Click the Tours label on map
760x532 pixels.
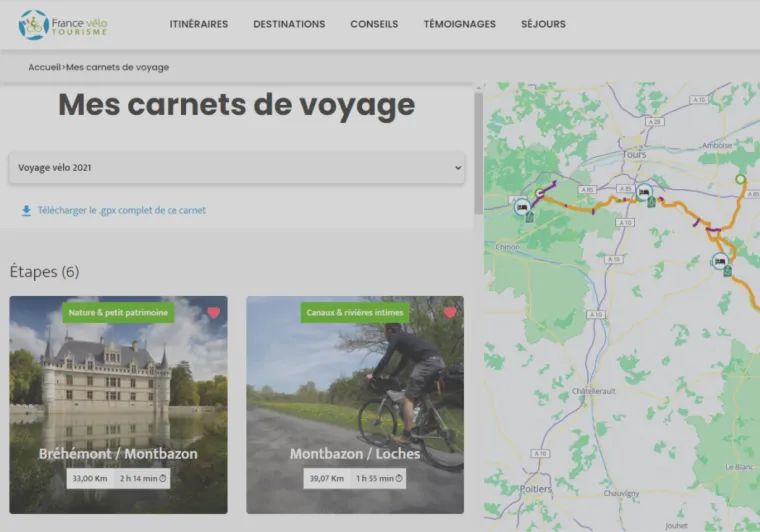(634, 154)
